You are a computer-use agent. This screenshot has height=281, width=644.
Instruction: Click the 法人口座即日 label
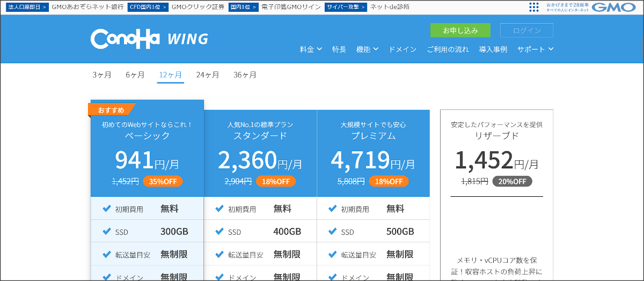click(x=27, y=7)
